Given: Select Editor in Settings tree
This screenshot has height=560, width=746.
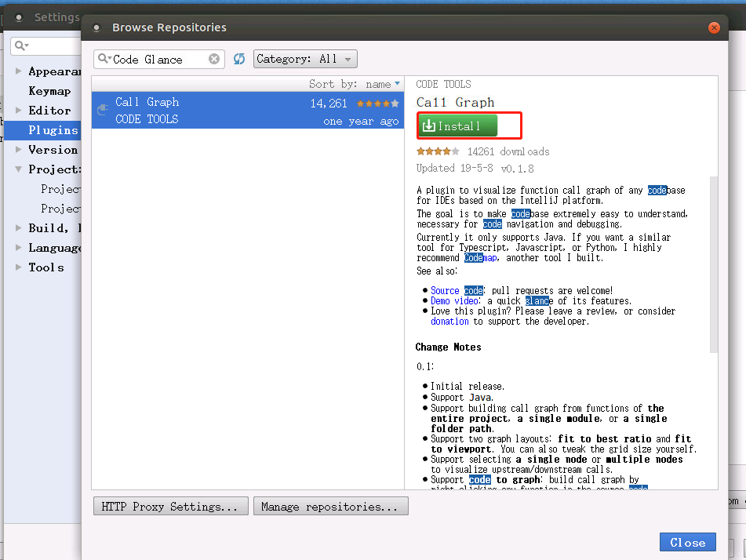Looking at the screenshot, I should [49, 111].
